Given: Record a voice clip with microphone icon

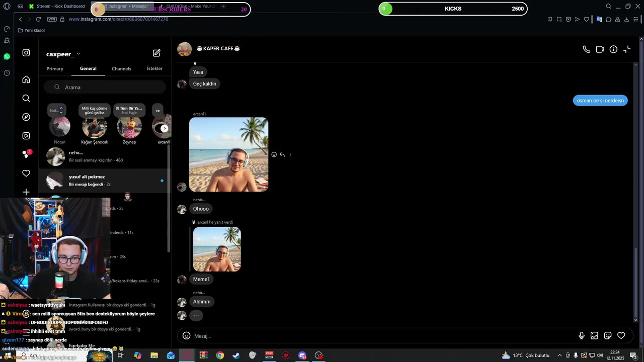Looking at the screenshot, I should click(582, 336).
